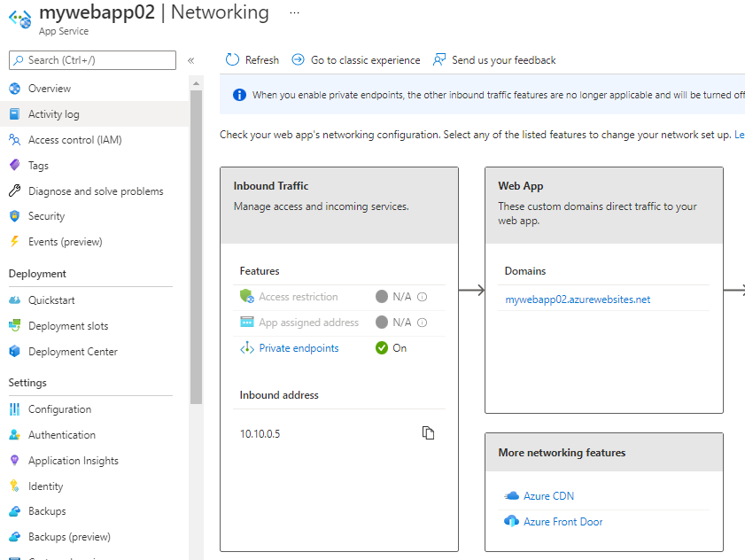Image resolution: width=745 pixels, height=560 pixels.
Task: Click the green On status for Private endpoints
Action: pyautogui.click(x=391, y=348)
